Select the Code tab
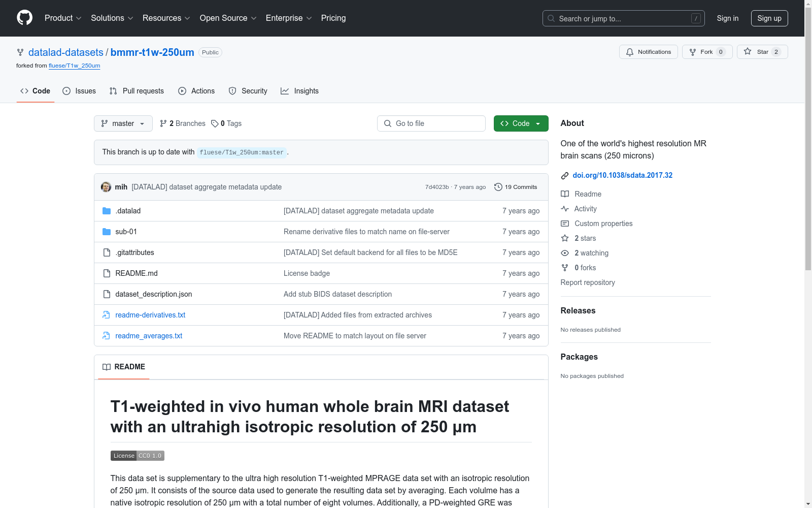Screen dimensions: 812x508 tap(36, 91)
